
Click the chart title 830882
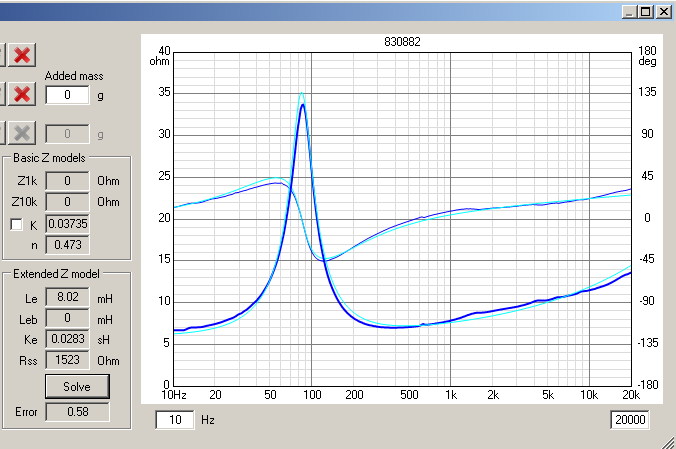pyautogui.click(x=402, y=42)
